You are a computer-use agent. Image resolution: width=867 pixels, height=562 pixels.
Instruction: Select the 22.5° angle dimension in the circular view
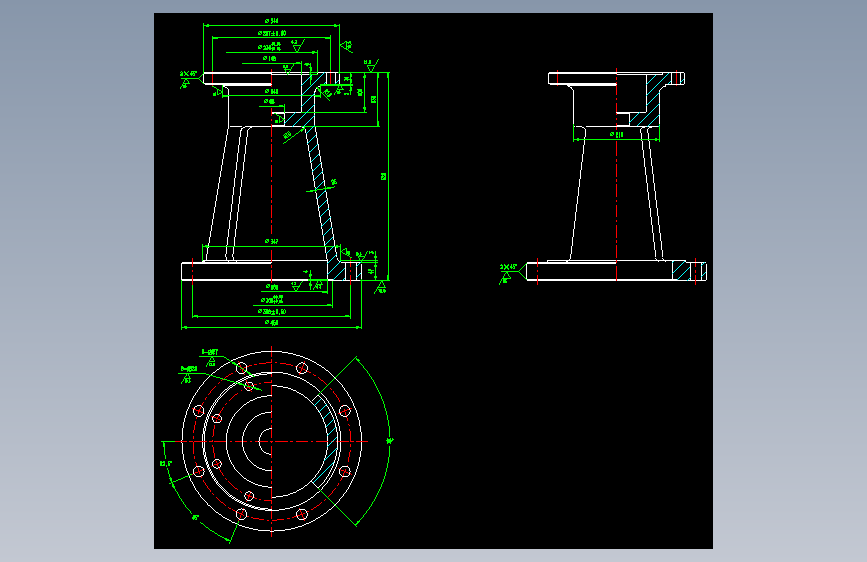tap(166, 463)
